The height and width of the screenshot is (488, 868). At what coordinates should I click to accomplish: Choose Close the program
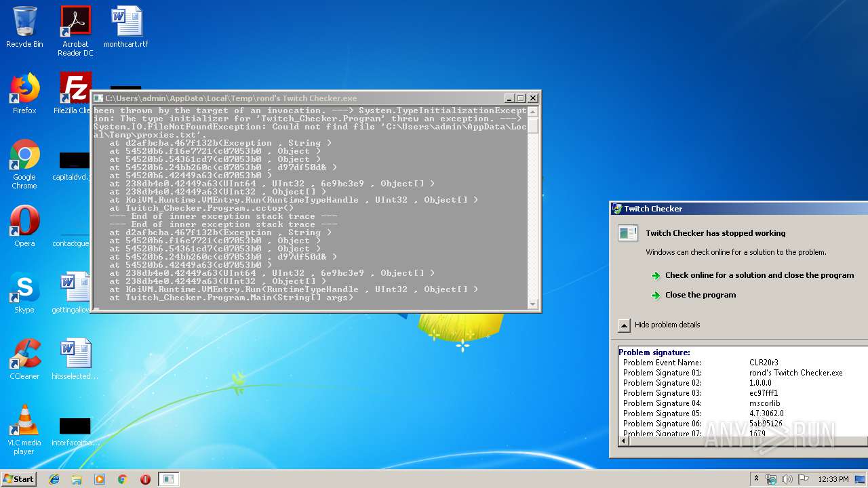tap(701, 295)
